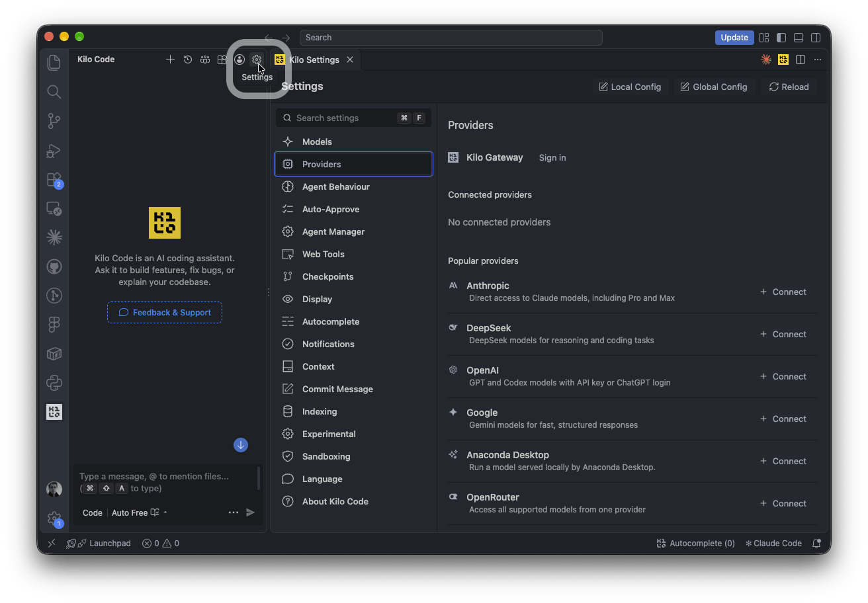
Task: Open the chat input more options menu
Action: pos(234,512)
